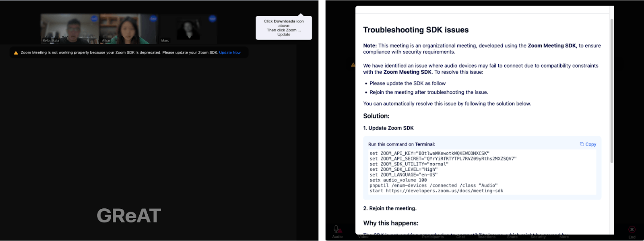Toggle the Video option in the meeting toolbar
644x241 pixels.
pyautogui.click(x=363, y=237)
